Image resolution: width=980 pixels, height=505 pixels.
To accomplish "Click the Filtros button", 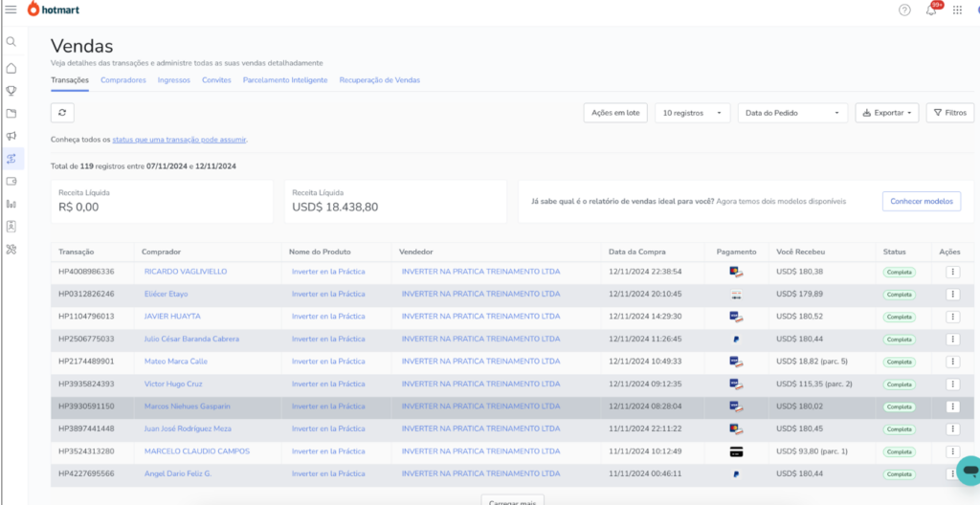I will point(949,113).
